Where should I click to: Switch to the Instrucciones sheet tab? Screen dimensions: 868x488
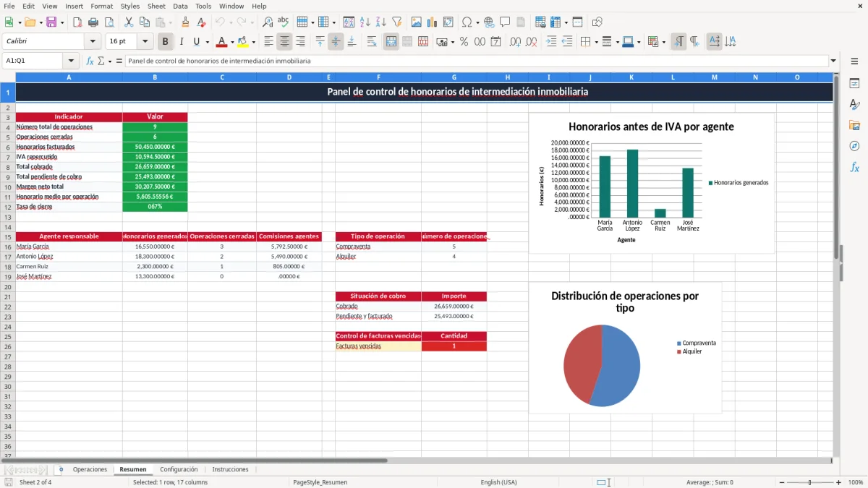click(230, 469)
